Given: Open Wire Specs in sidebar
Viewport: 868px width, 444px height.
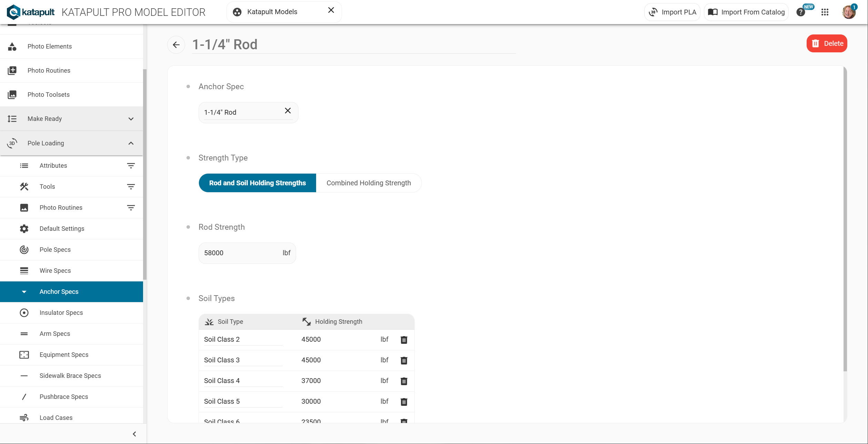Looking at the screenshot, I should tap(55, 271).
